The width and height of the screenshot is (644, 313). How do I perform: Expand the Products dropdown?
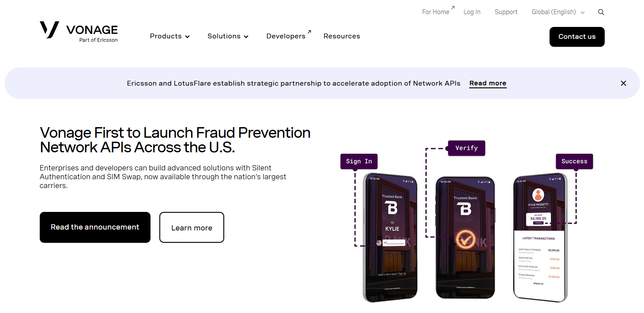tap(169, 36)
